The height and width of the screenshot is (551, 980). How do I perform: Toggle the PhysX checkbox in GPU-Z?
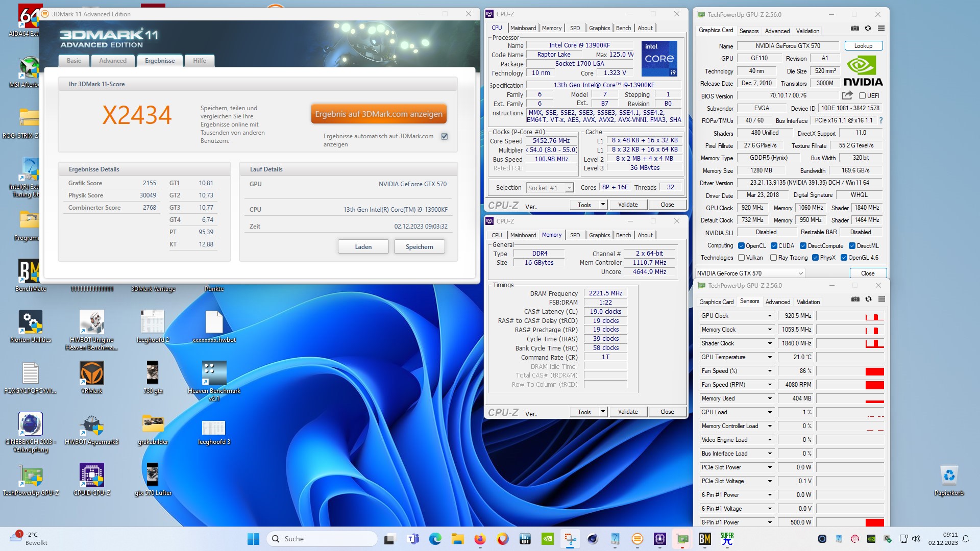pos(815,258)
